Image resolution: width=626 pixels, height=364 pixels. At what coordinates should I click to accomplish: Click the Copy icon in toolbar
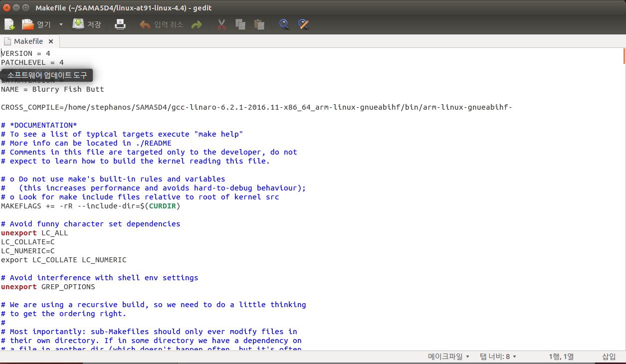pyautogui.click(x=240, y=24)
